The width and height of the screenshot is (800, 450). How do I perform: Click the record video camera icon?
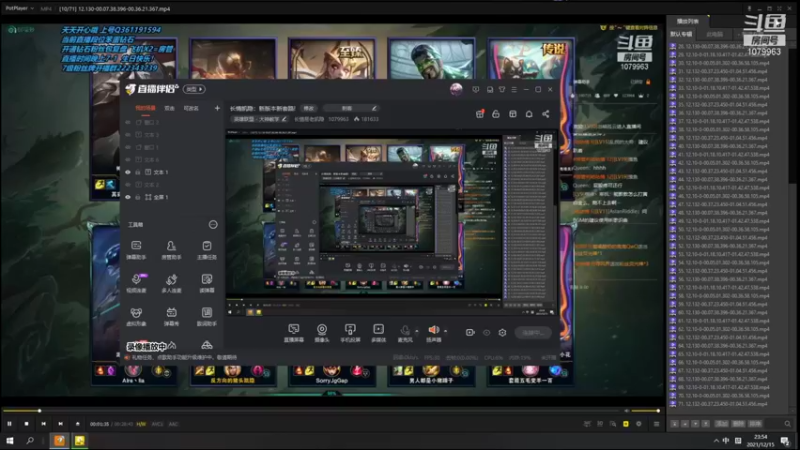point(470,333)
